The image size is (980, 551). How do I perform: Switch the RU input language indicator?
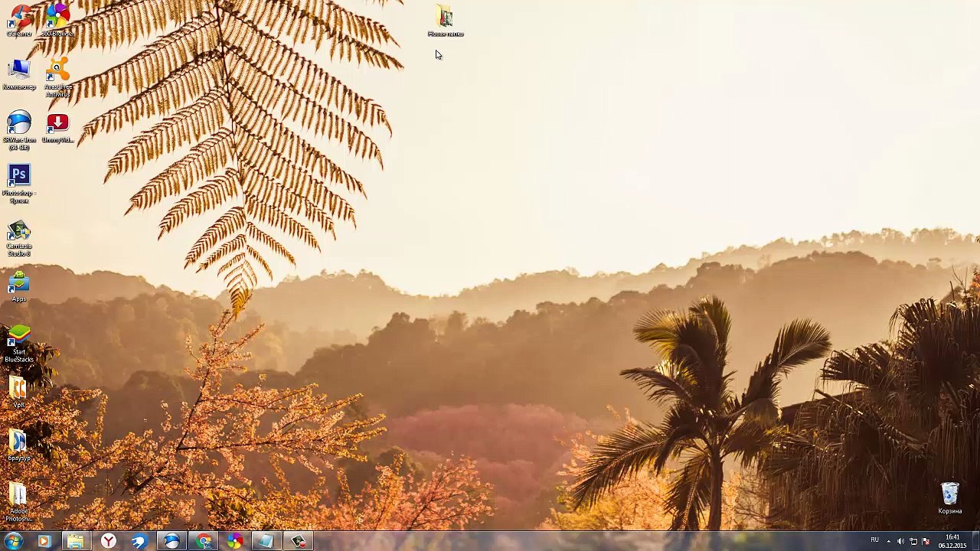click(x=874, y=541)
